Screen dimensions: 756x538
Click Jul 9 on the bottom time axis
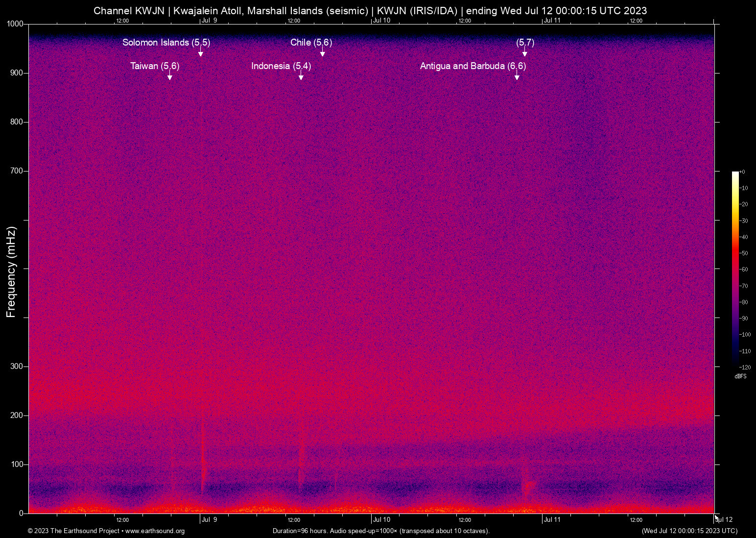point(209,520)
